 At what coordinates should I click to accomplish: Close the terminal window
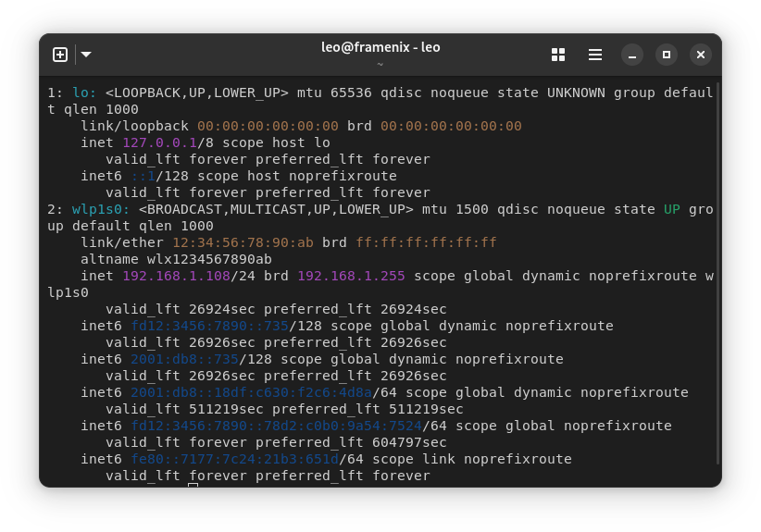click(x=700, y=55)
